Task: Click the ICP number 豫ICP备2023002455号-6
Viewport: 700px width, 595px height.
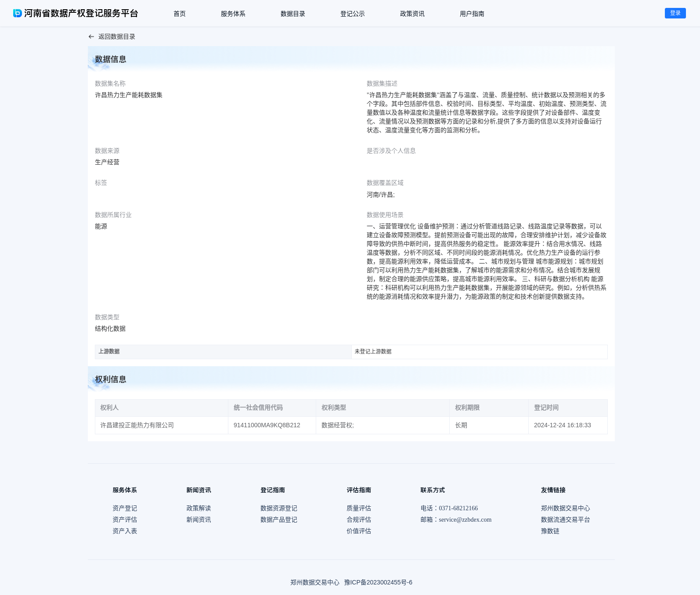Action: coord(378,582)
